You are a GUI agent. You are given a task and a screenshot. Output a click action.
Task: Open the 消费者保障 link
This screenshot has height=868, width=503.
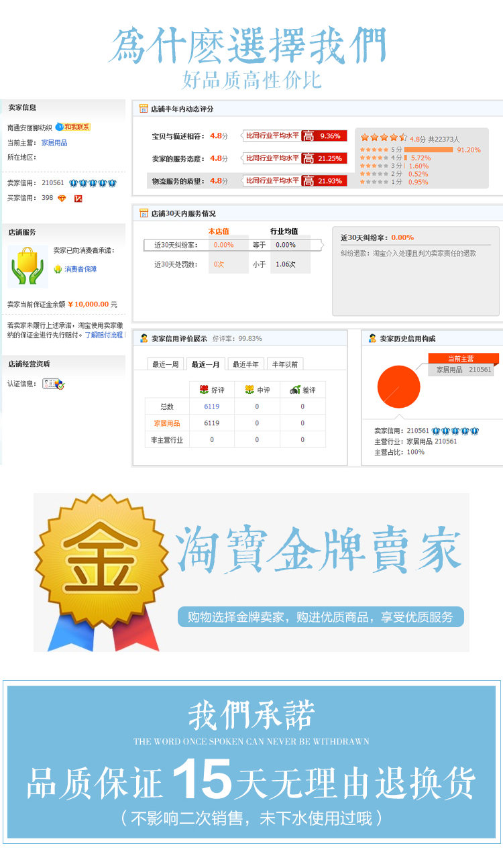(80, 269)
